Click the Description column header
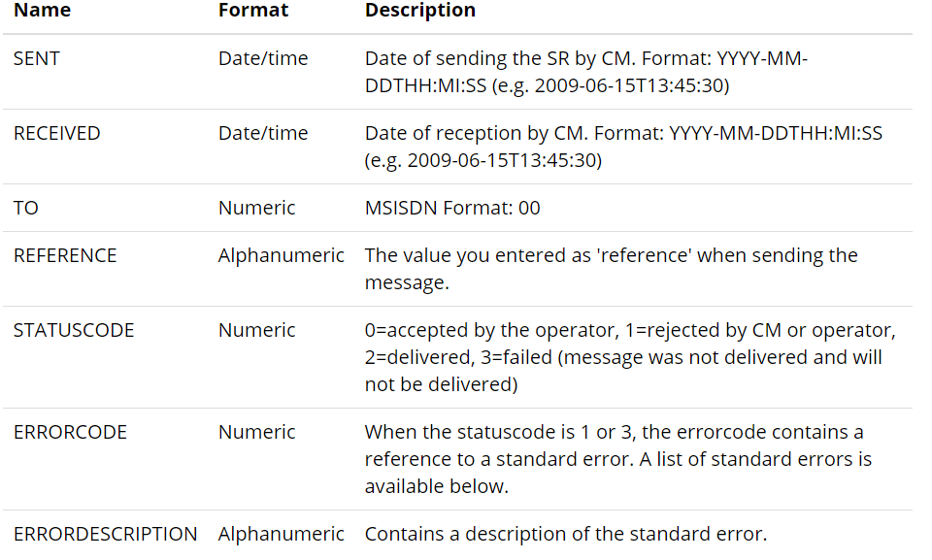 [x=420, y=10]
